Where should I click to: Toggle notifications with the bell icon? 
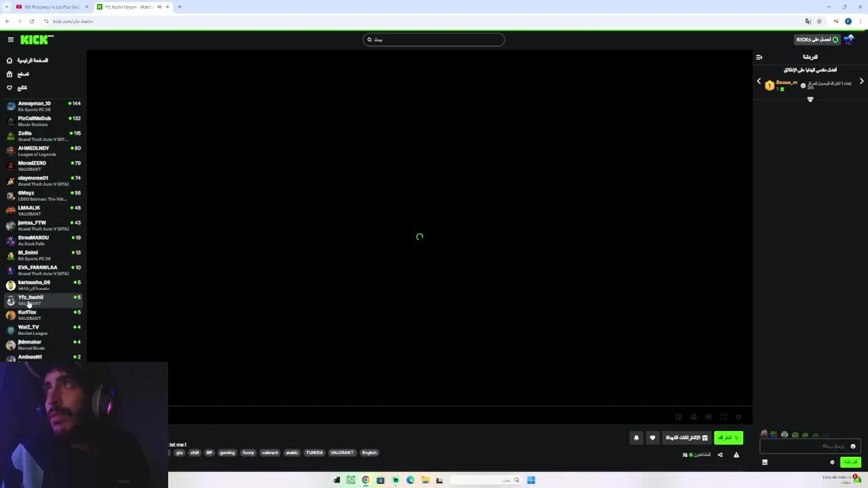636,438
